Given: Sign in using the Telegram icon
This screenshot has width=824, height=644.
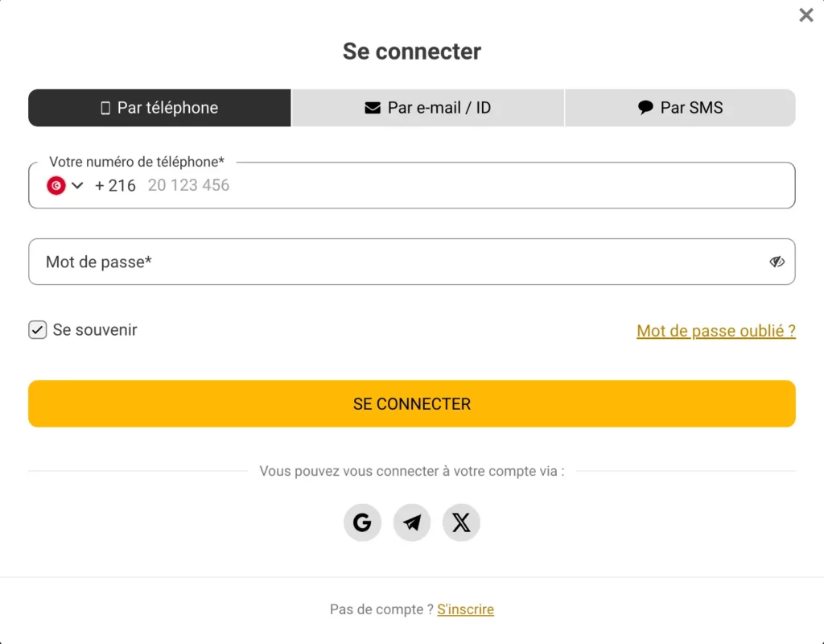Looking at the screenshot, I should pyautogui.click(x=411, y=522).
